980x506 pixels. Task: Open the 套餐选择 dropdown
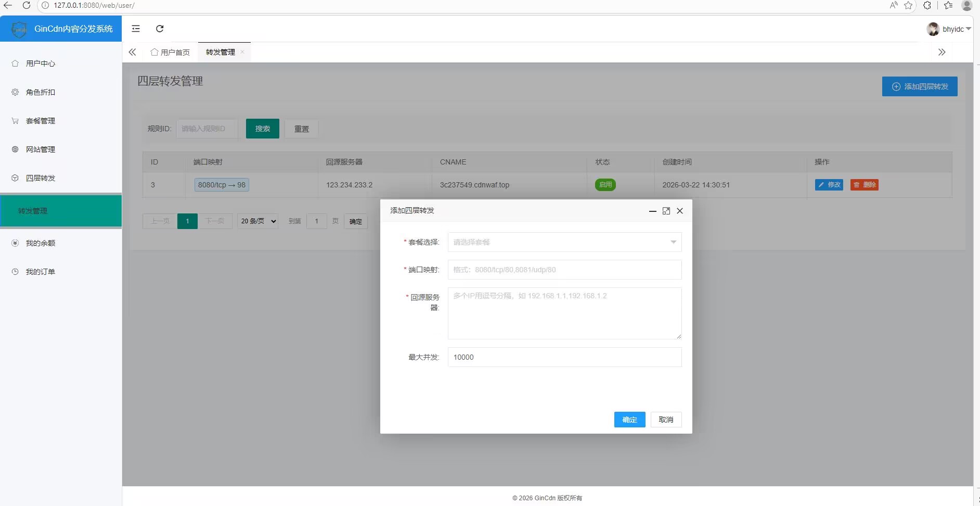click(x=564, y=242)
